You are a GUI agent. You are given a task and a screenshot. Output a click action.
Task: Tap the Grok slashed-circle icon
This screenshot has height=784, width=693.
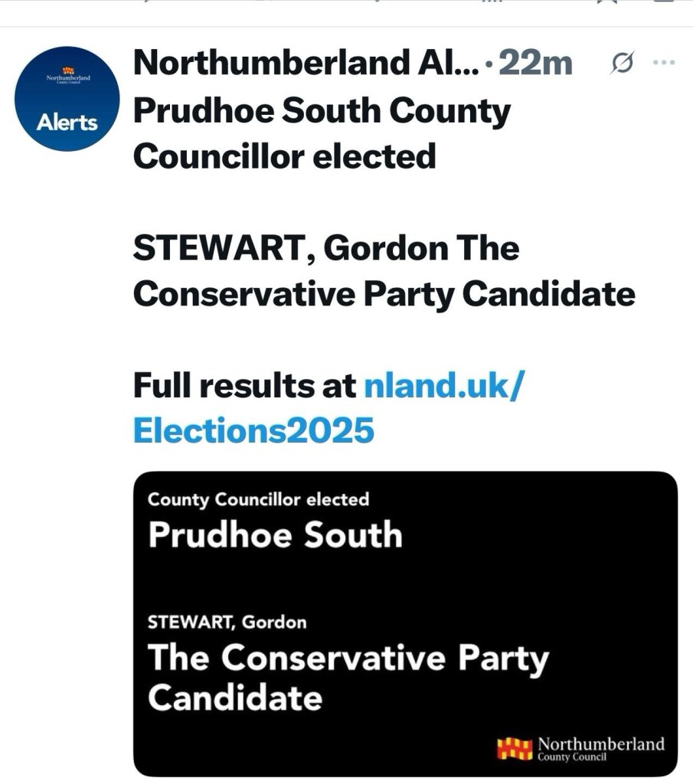pos(622,66)
